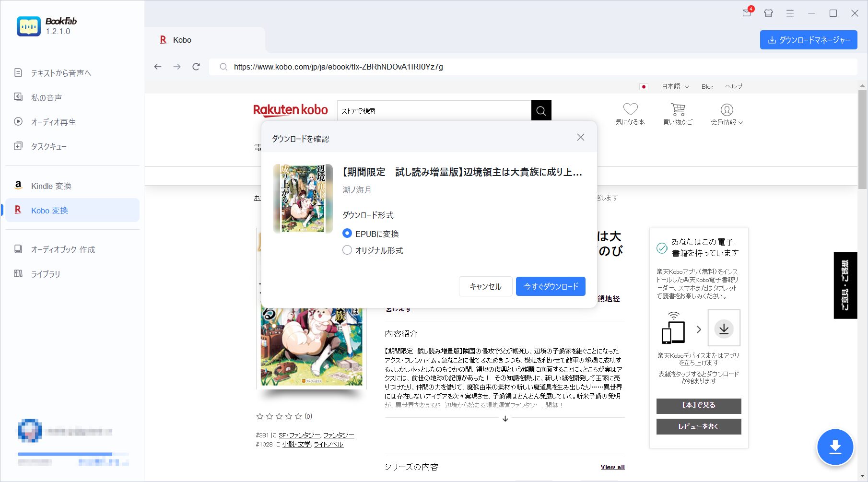Switch to the Kobo browser tab
This screenshot has height=482, width=868.
click(181, 40)
